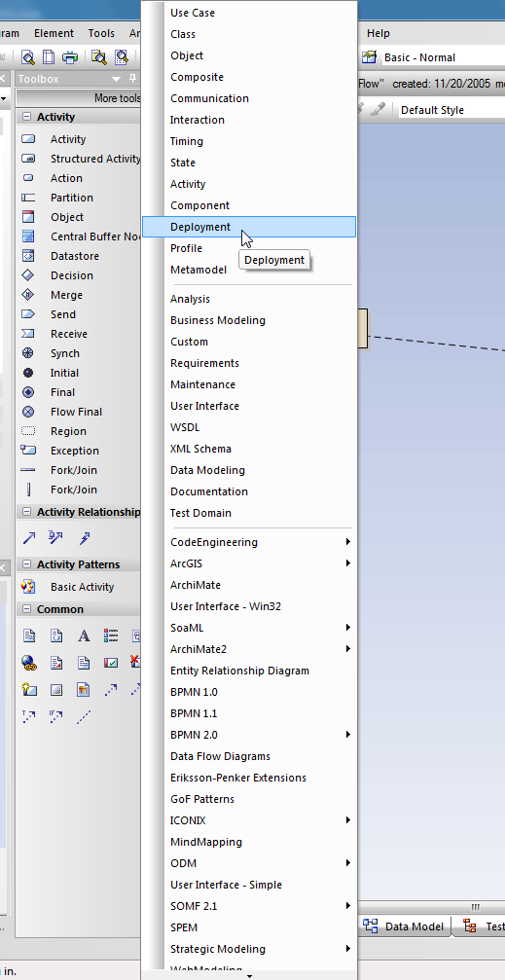Choose Deployment from the toolbox menu
Image resolution: width=505 pixels, height=980 pixels.
249,227
